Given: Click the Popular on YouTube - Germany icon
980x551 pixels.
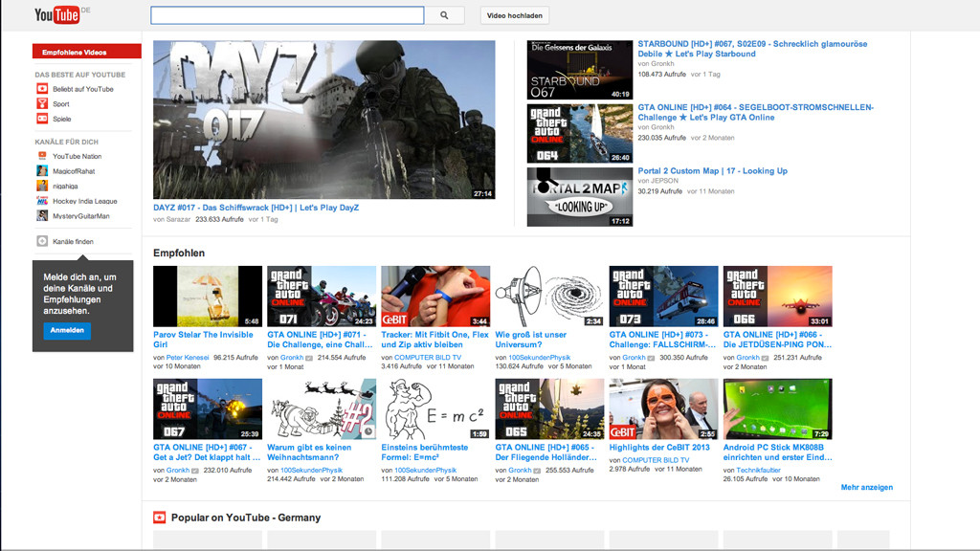Looking at the screenshot, I should point(160,518).
